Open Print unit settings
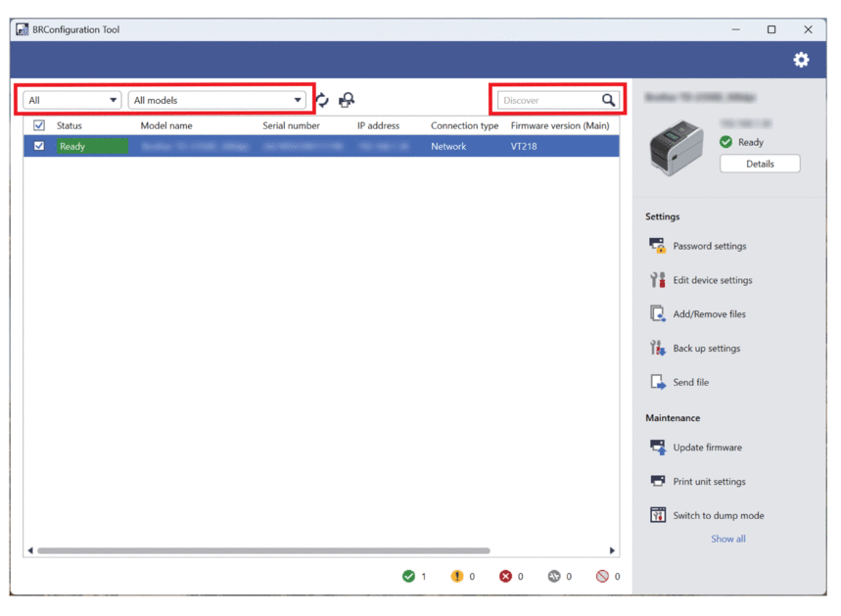841x616 pixels. (709, 482)
